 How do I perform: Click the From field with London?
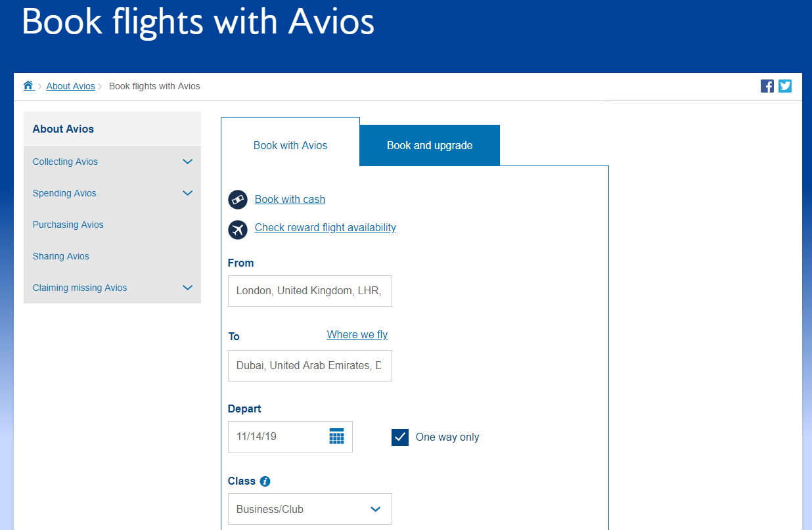pos(310,291)
